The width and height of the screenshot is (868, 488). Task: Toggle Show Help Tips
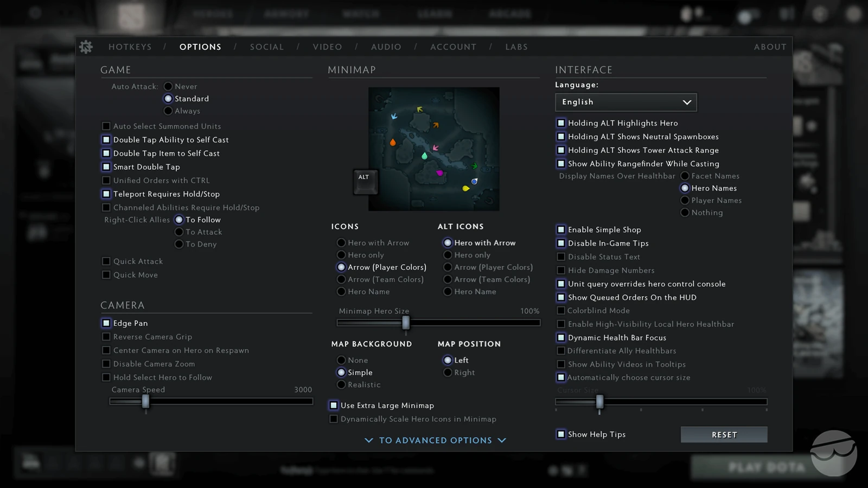(x=561, y=434)
